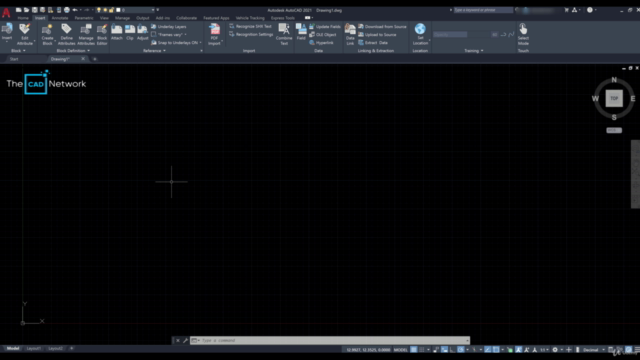
Task: Click the Update Fields button
Action: (x=324, y=27)
